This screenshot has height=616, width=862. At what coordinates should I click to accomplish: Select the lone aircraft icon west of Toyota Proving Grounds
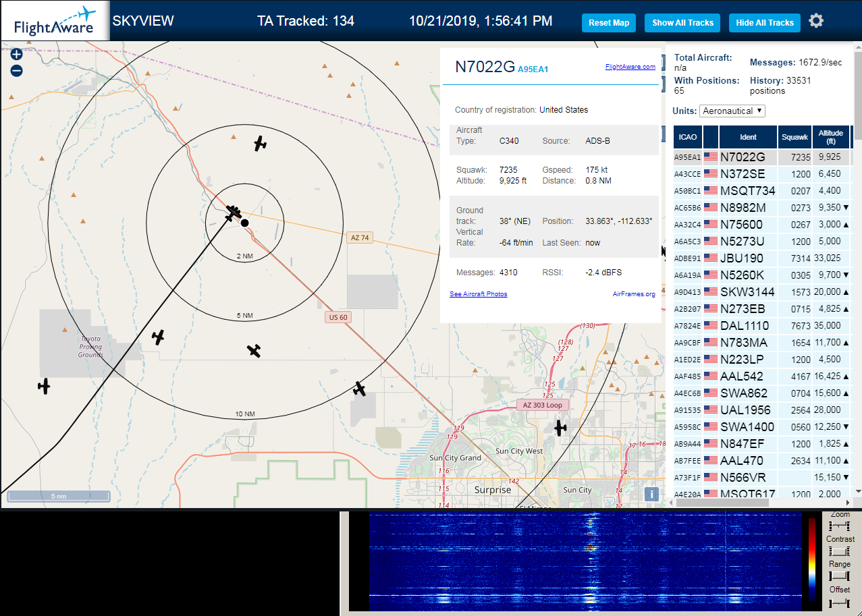(x=44, y=386)
